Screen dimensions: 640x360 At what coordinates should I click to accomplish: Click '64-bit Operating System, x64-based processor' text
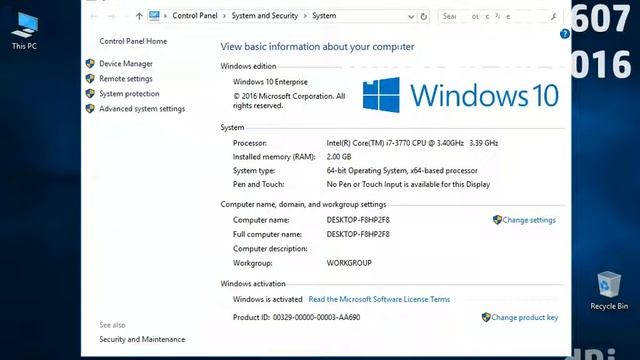click(402, 171)
